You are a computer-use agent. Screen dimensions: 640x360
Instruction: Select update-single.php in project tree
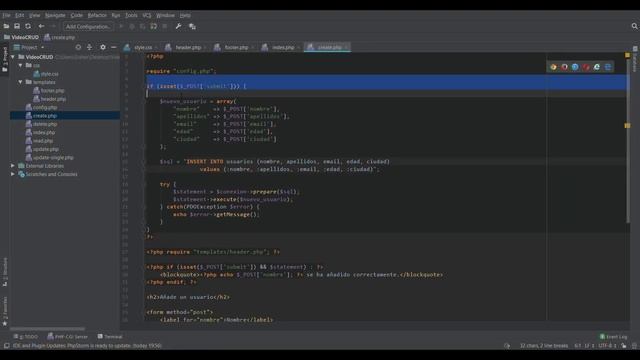[53, 158]
